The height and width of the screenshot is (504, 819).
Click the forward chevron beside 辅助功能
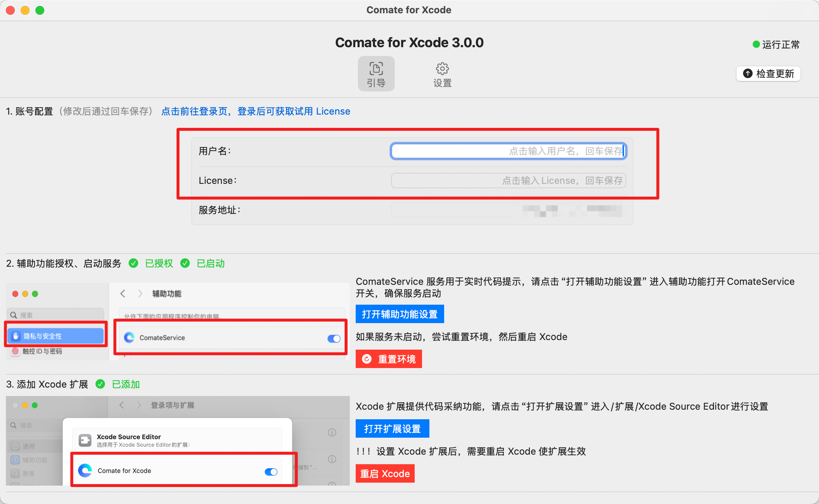(140, 294)
